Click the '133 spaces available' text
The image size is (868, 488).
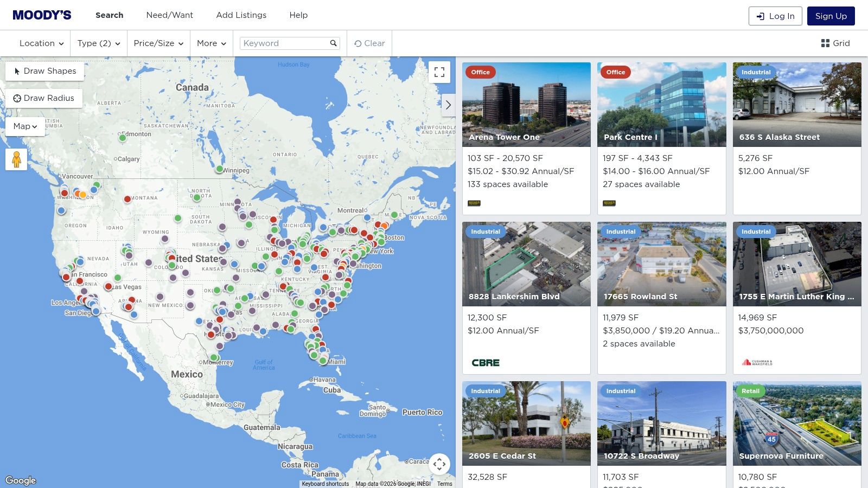pyautogui.click(x=508, y=184)
